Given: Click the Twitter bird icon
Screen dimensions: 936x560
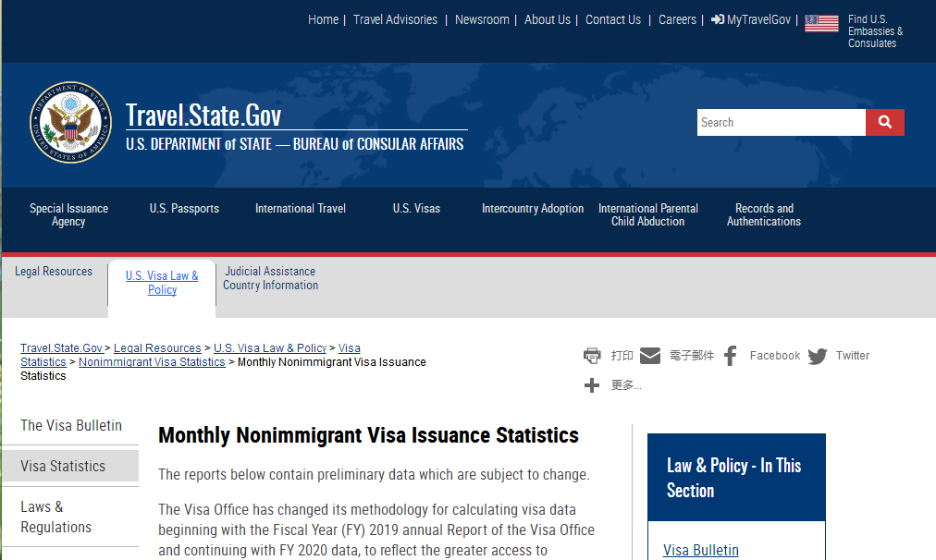Looking at the screenshot, I should pos(818,356).
